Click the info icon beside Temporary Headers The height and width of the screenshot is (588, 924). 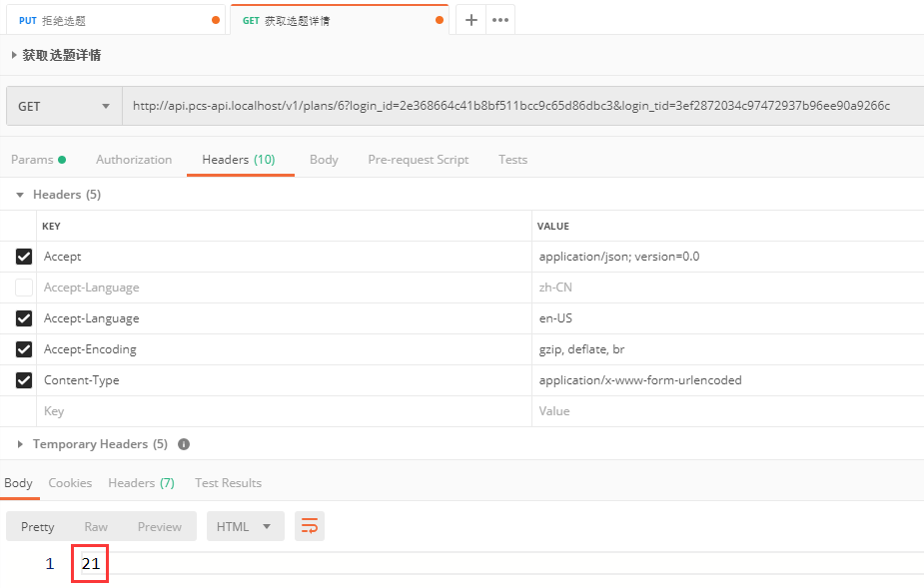tap(184, 444)
